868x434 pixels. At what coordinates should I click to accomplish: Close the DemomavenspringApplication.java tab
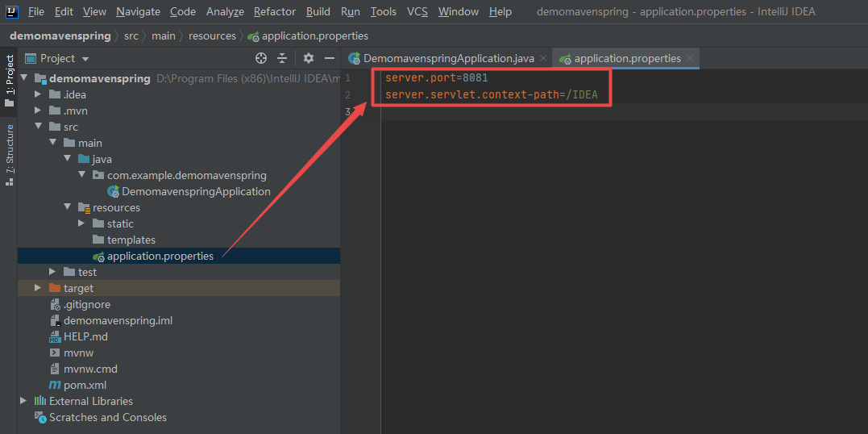coord(543,58)
